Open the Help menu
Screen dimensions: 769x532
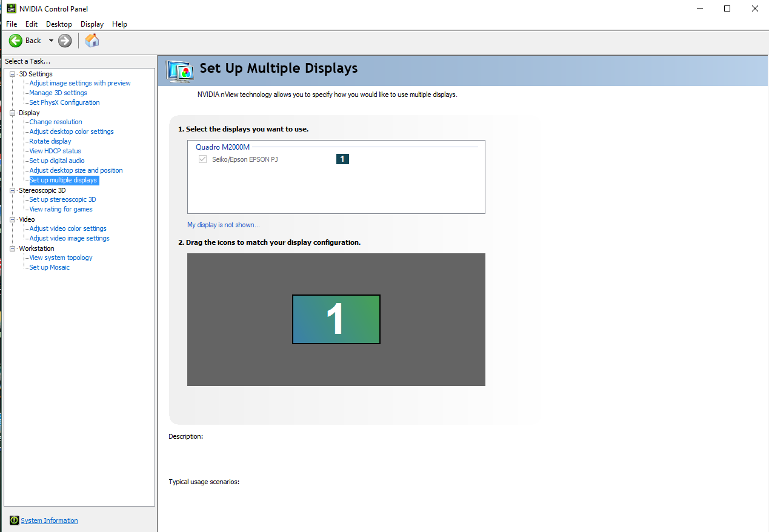pyautogui.click(x=119, y=24)
